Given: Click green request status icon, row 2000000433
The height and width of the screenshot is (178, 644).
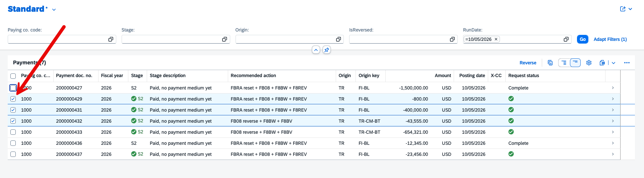Looking at the screenshot, I should tap(511, 132).
